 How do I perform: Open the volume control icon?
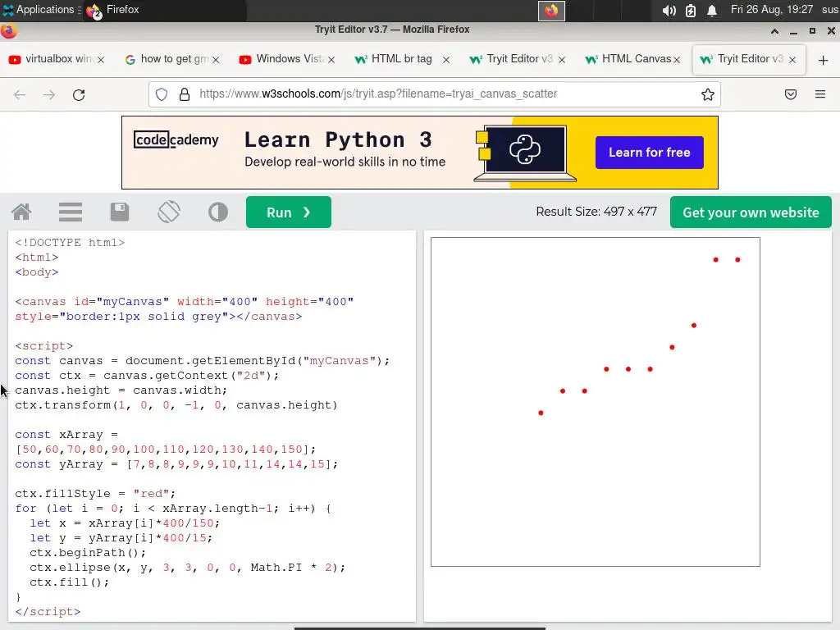tap(669, 11)
